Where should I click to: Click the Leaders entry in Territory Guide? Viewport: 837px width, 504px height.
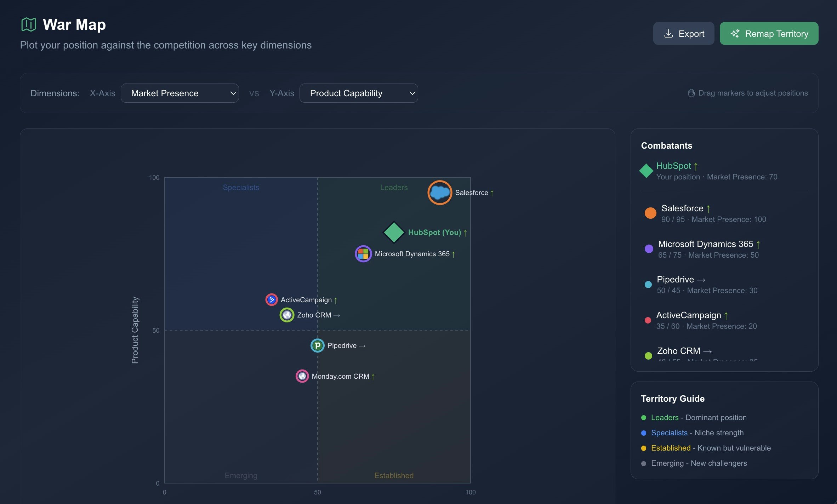[x=665, y=417]
